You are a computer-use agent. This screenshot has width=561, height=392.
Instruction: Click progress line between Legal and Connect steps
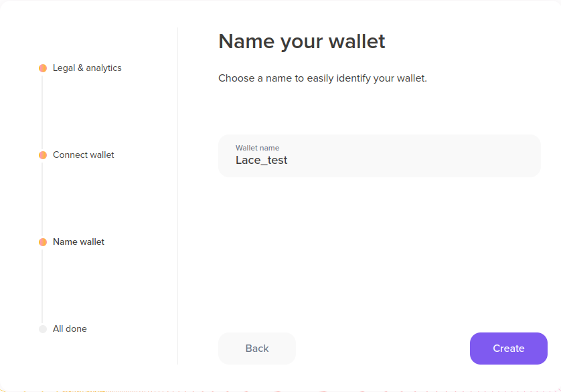pos(43,112)
